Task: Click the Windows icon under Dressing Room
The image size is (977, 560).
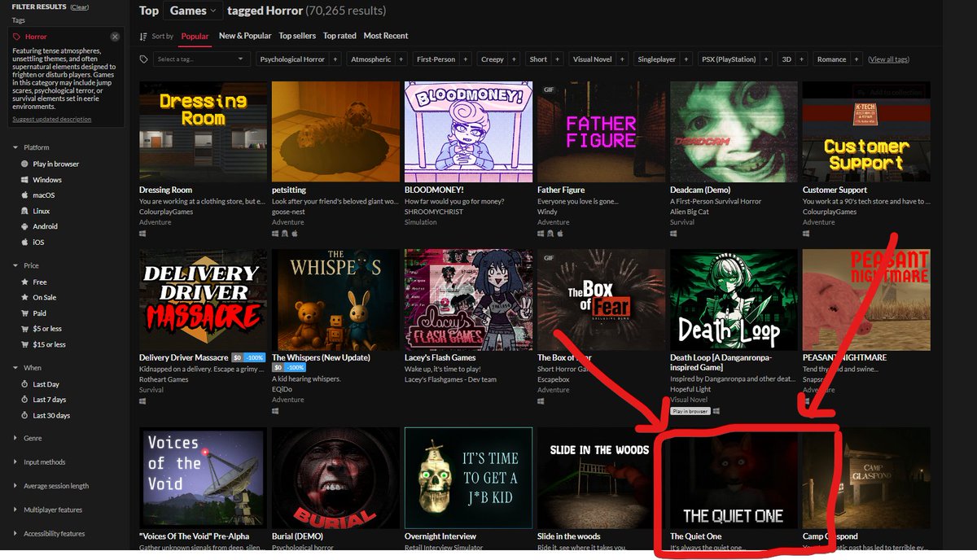Action: [142, 233]
